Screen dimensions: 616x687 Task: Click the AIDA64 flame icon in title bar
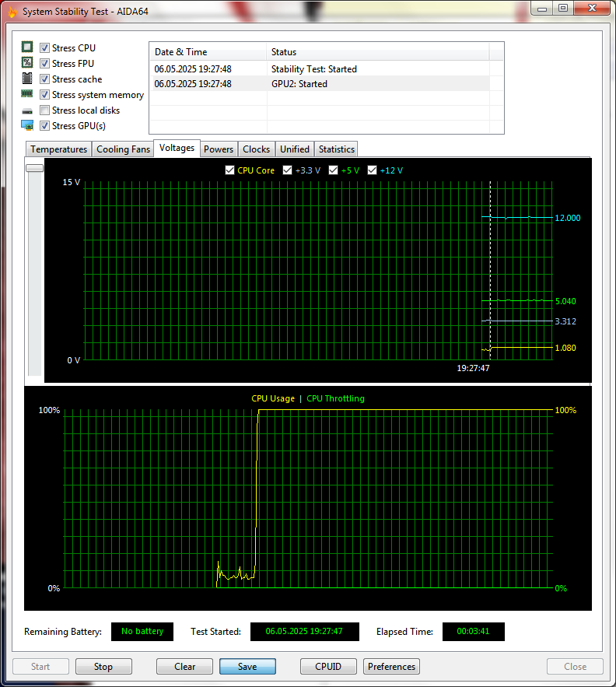(12, 12)
